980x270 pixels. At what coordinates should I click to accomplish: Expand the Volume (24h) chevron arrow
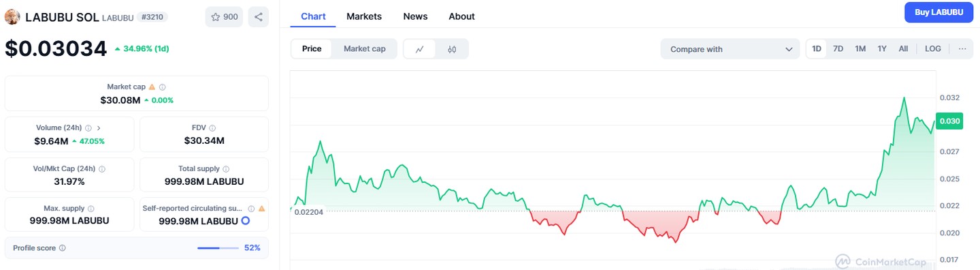click(99, 127)
